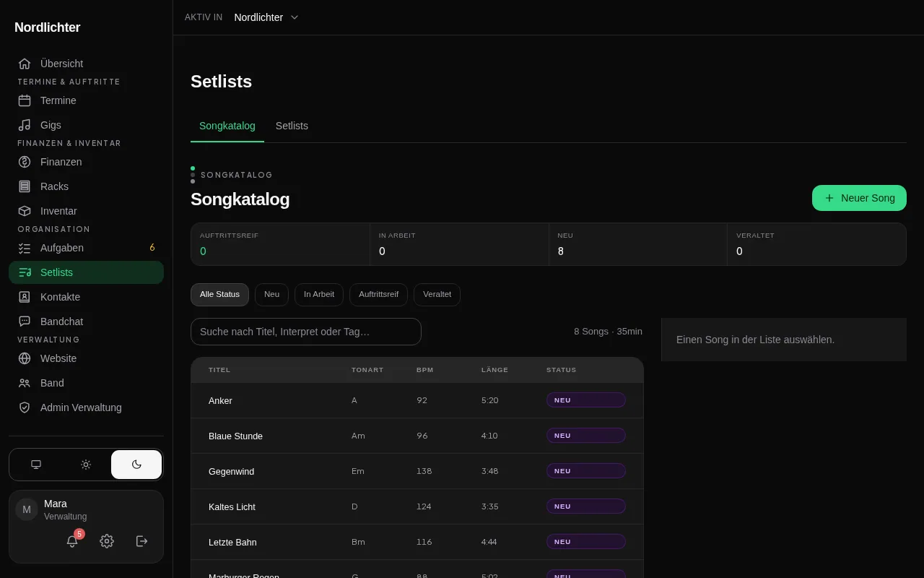
Task: Select the Kaltes Licht song row
Action: coord(417,506)
